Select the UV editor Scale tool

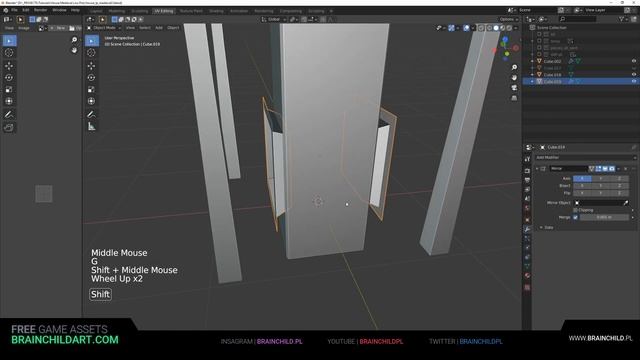[x=9, y=89]
